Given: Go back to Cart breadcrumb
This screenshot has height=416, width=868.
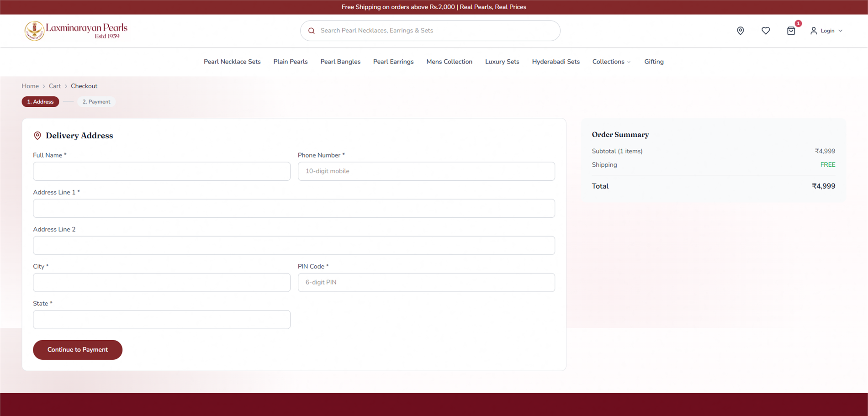Looking at the screenshot, I should click(x=55, y=86).
